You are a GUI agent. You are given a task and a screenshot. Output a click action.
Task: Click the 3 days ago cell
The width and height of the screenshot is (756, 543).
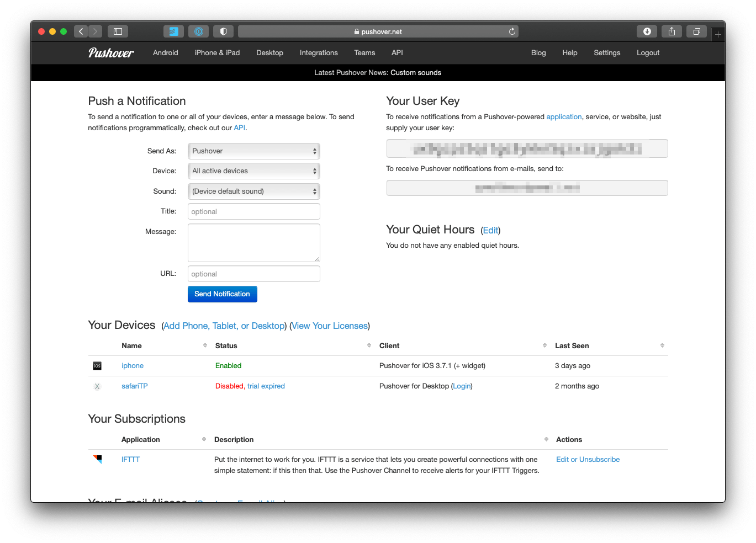(573, 366)
